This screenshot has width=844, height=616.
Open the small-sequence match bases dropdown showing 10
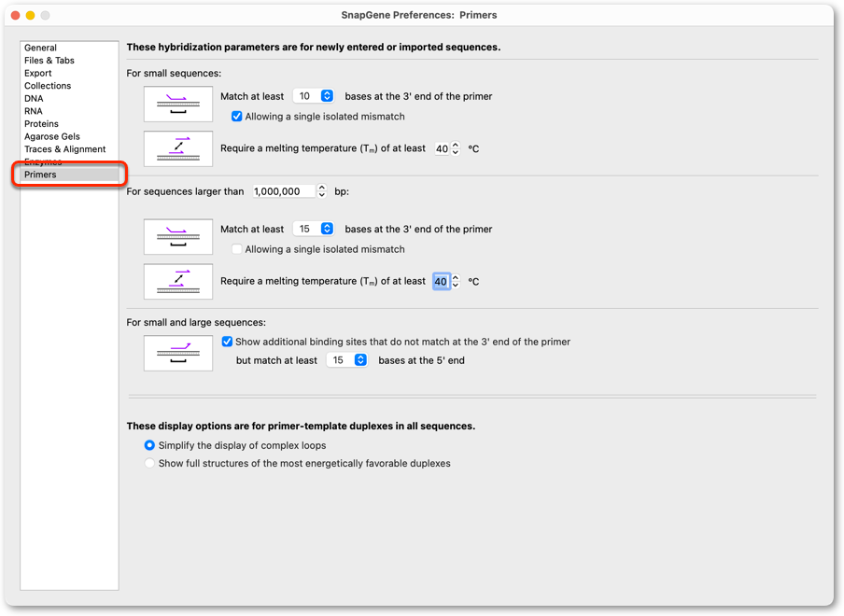pyautogui.click(x=314, y=96)
